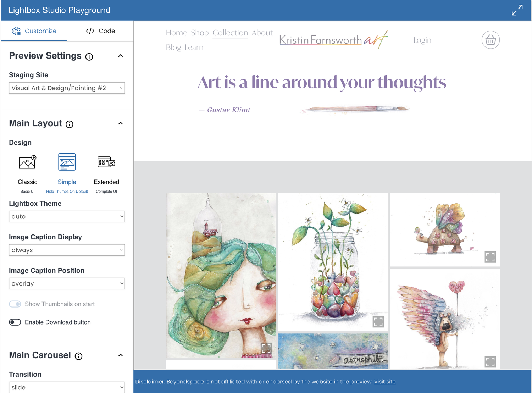This screenshot has height=393, width=532.
Task: Open the About menu item
Action: tap(262, 33)
